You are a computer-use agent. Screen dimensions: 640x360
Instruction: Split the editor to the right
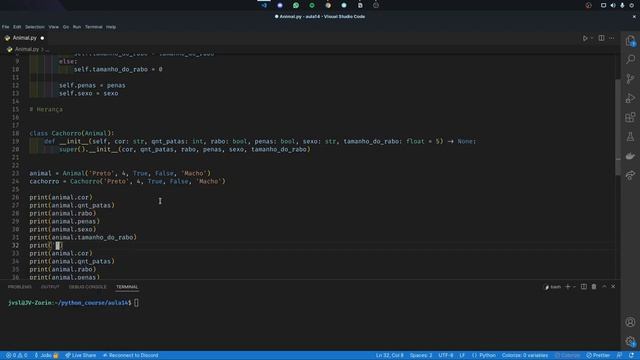601,38
